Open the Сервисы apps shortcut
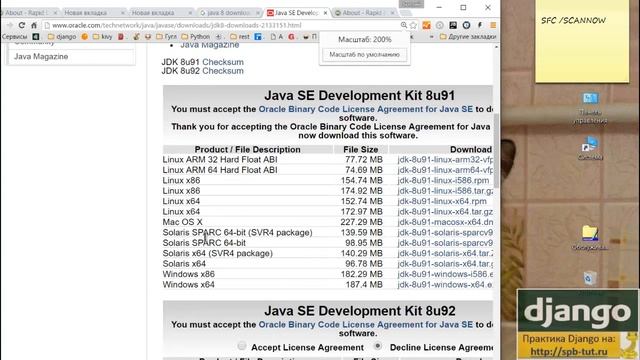 [14, 37]
